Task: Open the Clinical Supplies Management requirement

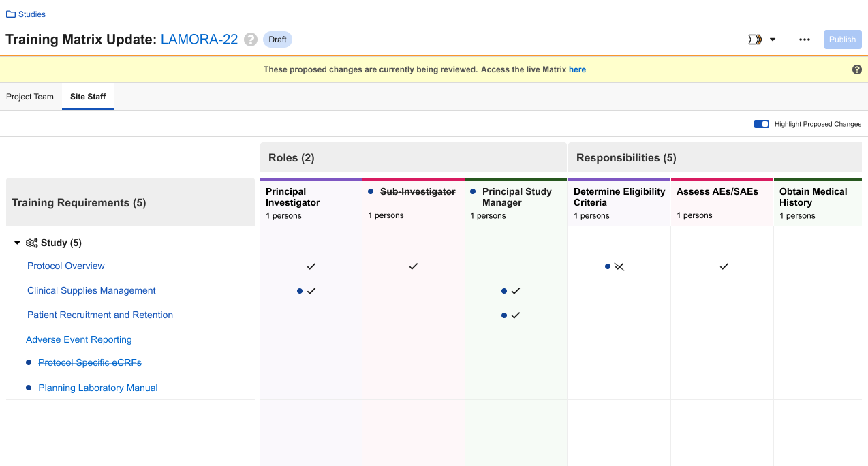Action: 91,290
